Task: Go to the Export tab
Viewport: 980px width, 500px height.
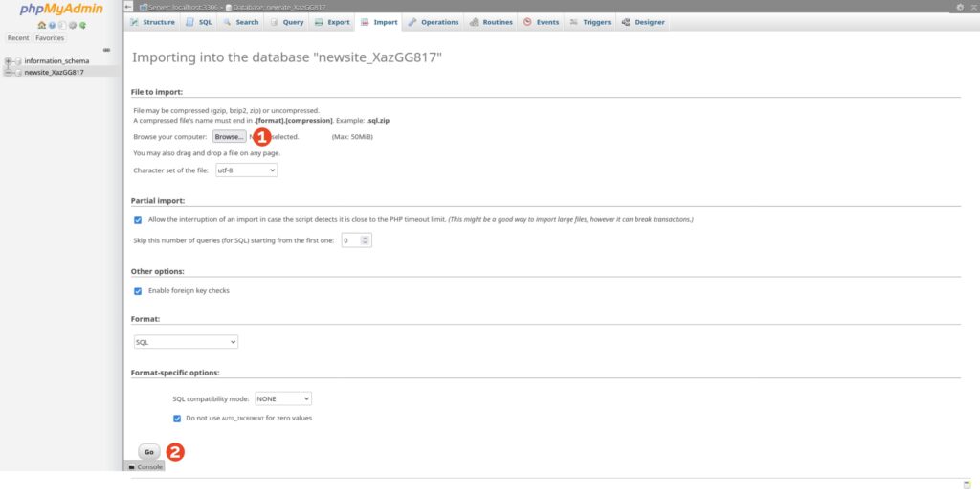Action: pos(332,22)
